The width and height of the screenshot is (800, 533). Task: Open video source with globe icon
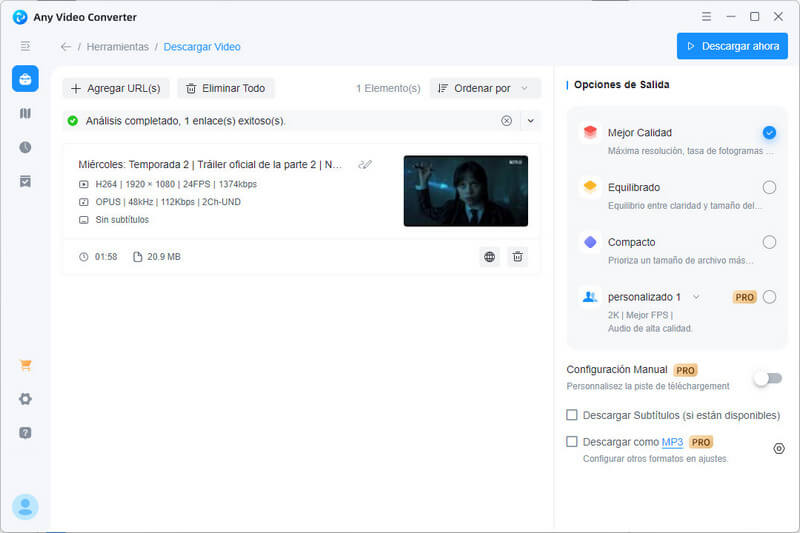point(489,257)
